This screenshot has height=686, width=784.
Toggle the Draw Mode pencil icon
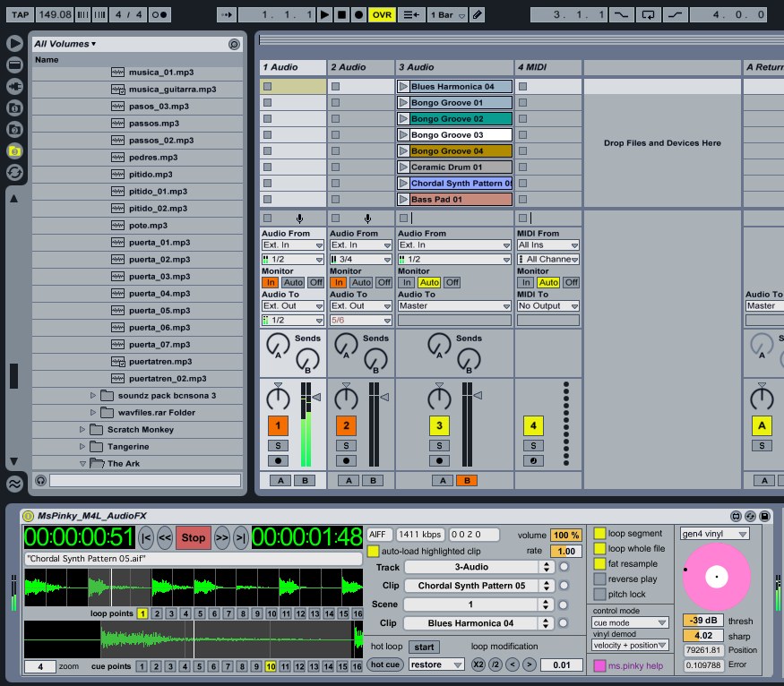[x=478, y=15]
